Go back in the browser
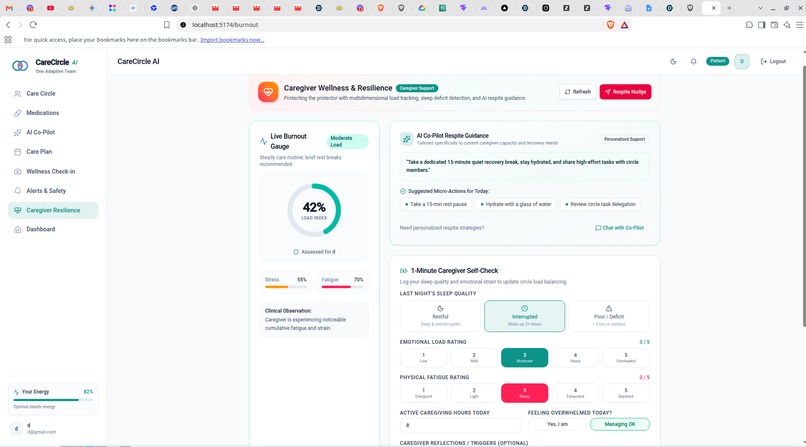Screen dimensions: 806x447 [8, 25]
